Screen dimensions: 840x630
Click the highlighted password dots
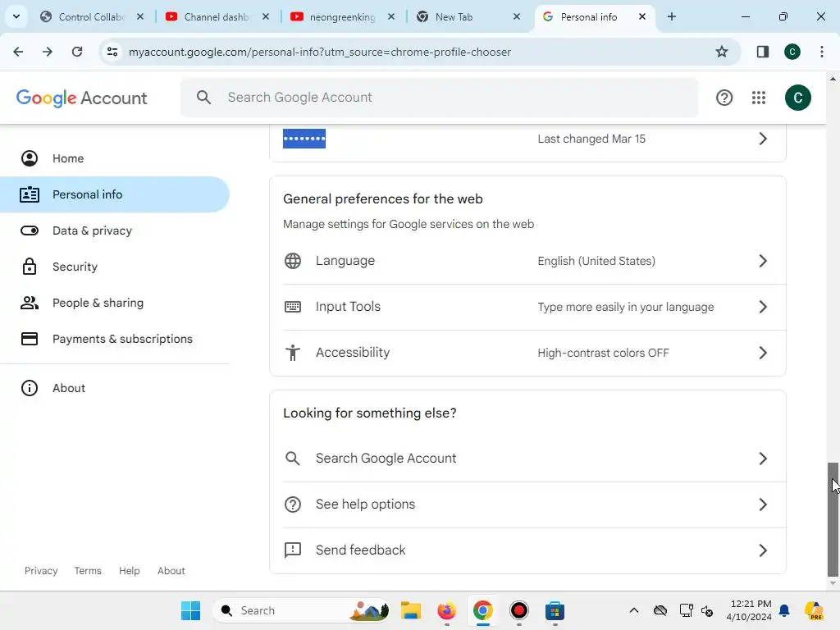pos(304,139)
